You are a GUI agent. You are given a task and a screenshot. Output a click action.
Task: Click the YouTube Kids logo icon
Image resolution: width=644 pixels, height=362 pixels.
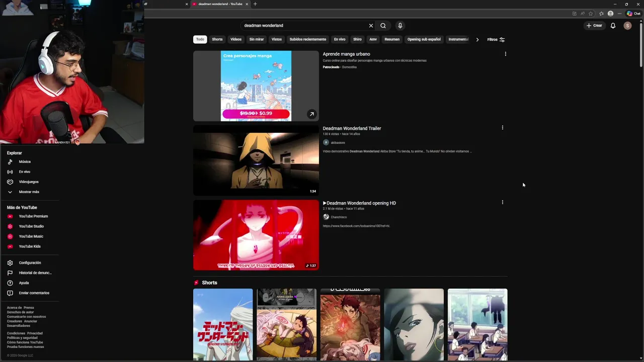point(10,246)
